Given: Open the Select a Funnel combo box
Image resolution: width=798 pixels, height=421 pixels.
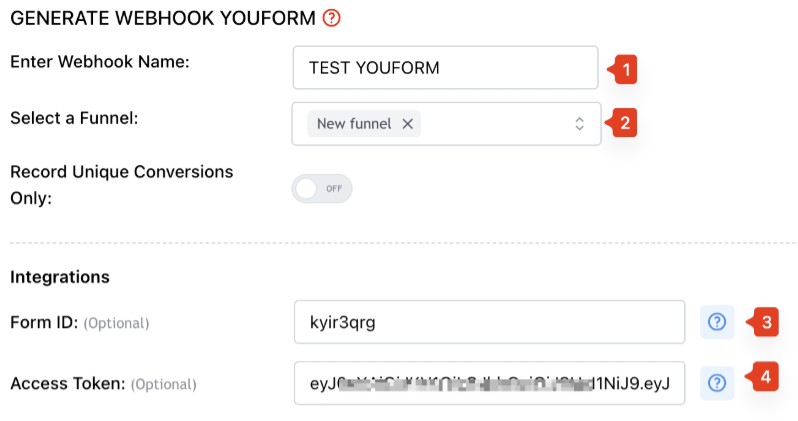Looking at the screenshot, I should 446,124.
